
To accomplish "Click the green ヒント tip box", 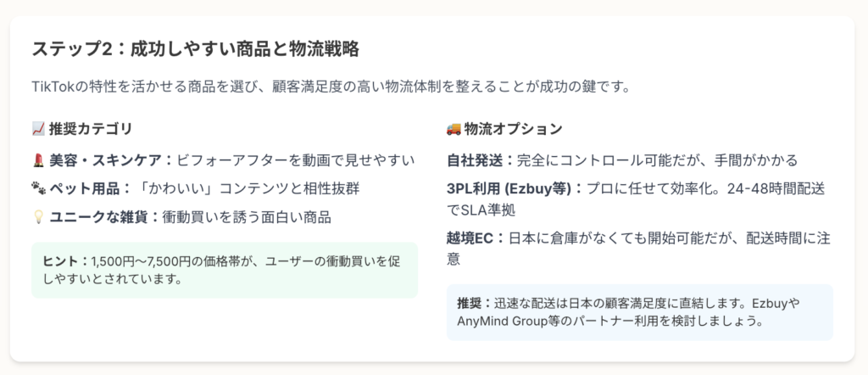I will click(x=225, y=271).
